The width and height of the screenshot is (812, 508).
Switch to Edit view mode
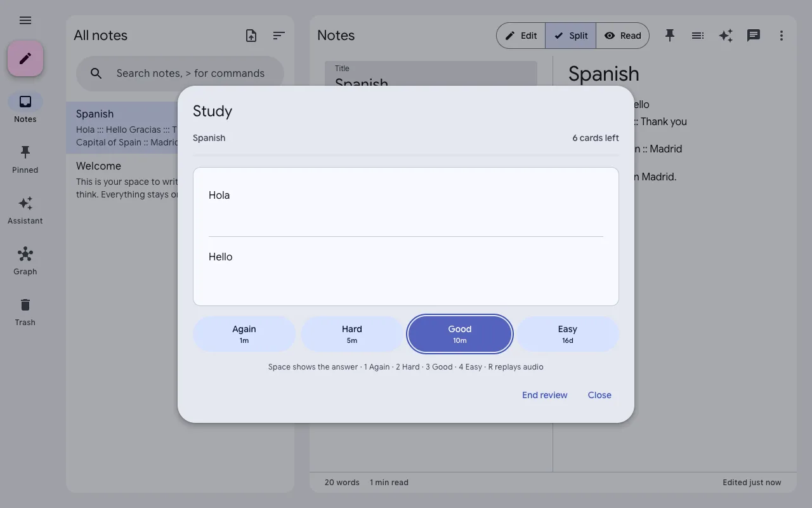tap(521, 36)
